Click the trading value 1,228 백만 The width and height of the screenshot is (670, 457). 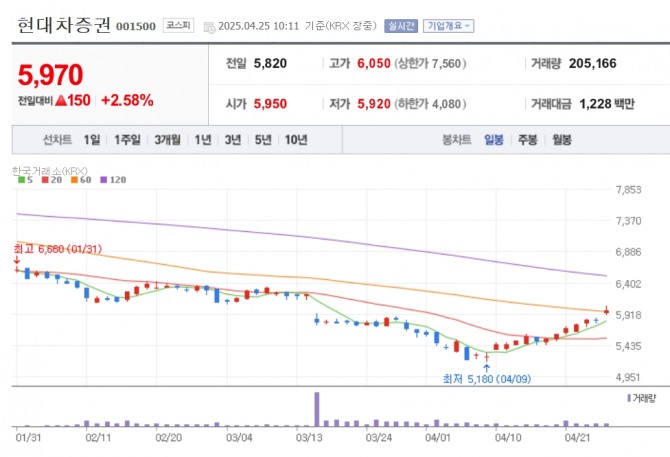point(607,104)
